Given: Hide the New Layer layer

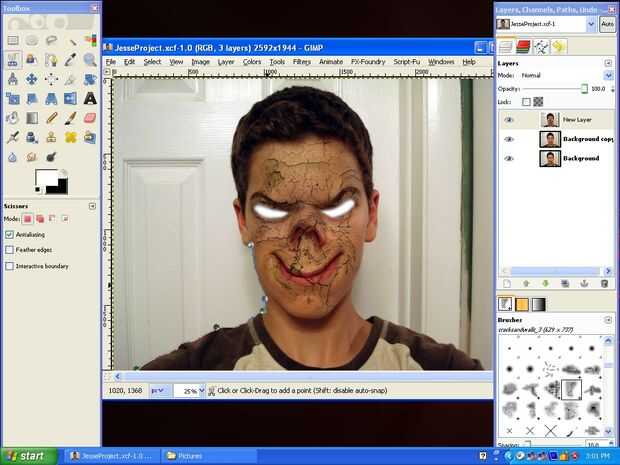Looking at the screenshot, I should tap(509, 119).
